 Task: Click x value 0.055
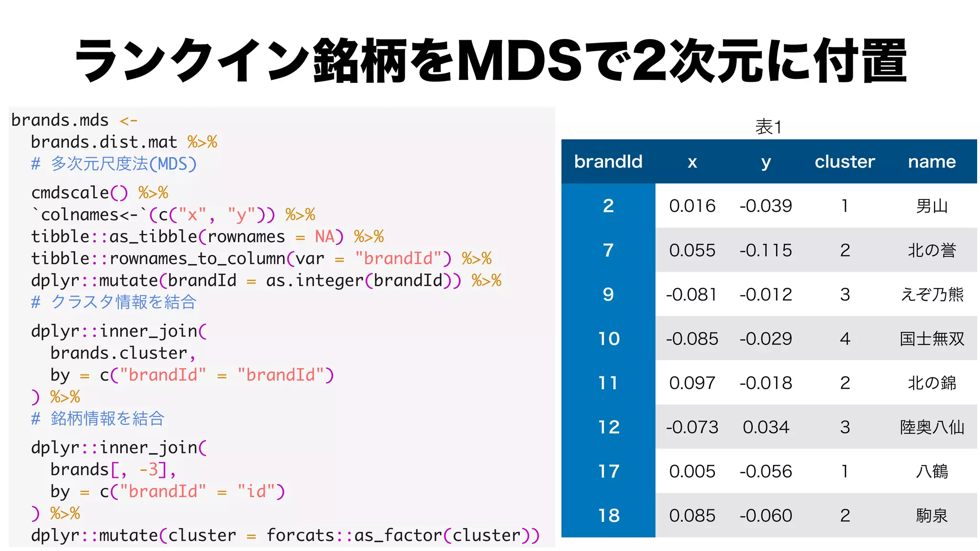click(x=692, y=250)
